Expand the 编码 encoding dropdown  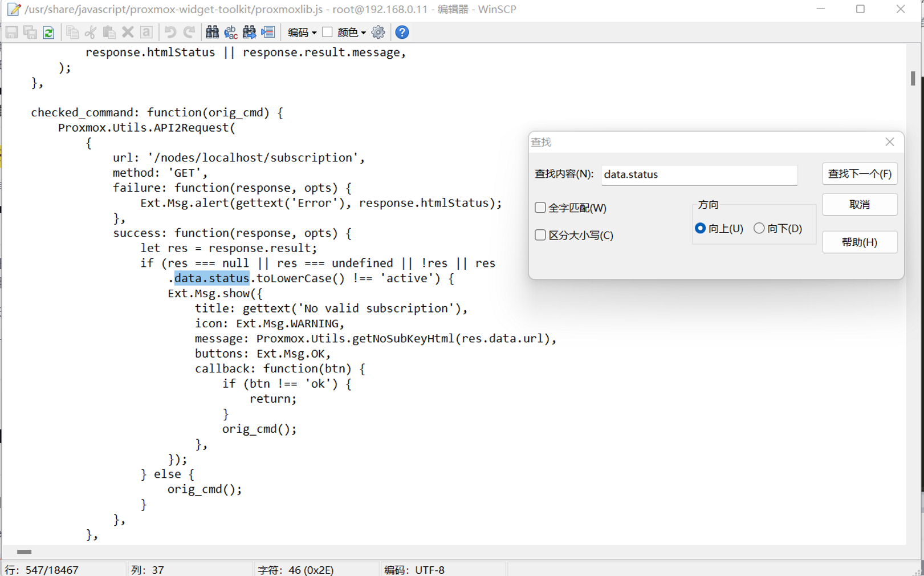(302, 33)
